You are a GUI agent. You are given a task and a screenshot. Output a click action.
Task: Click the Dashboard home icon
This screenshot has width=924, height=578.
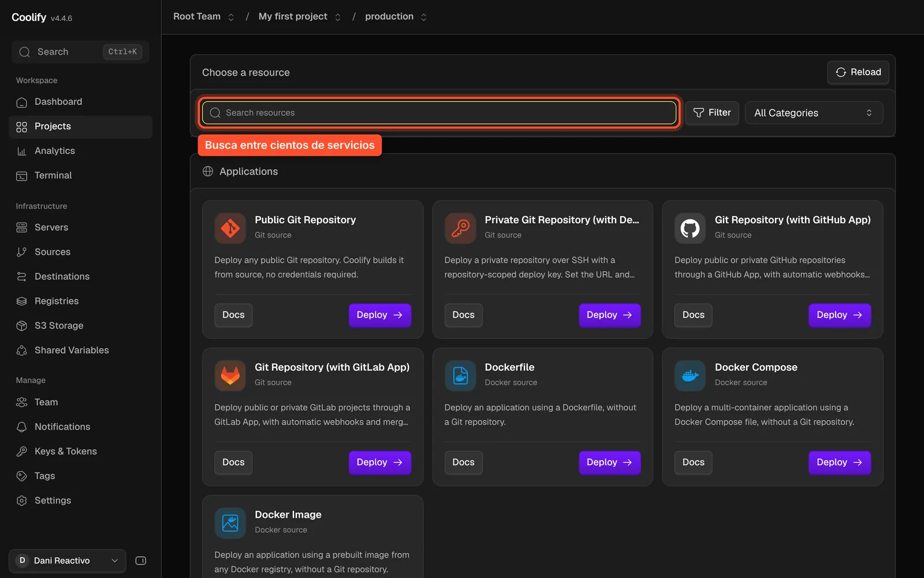click(x=22, y=102)
